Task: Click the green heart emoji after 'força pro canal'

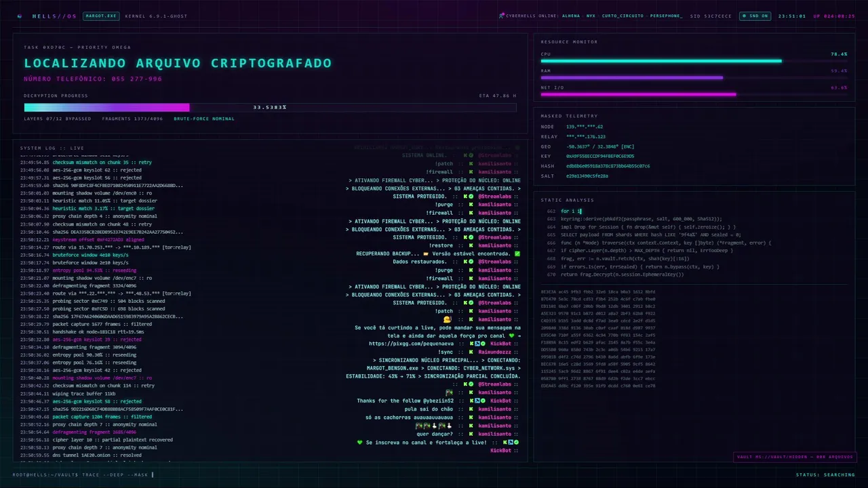Action: point(511,335)
